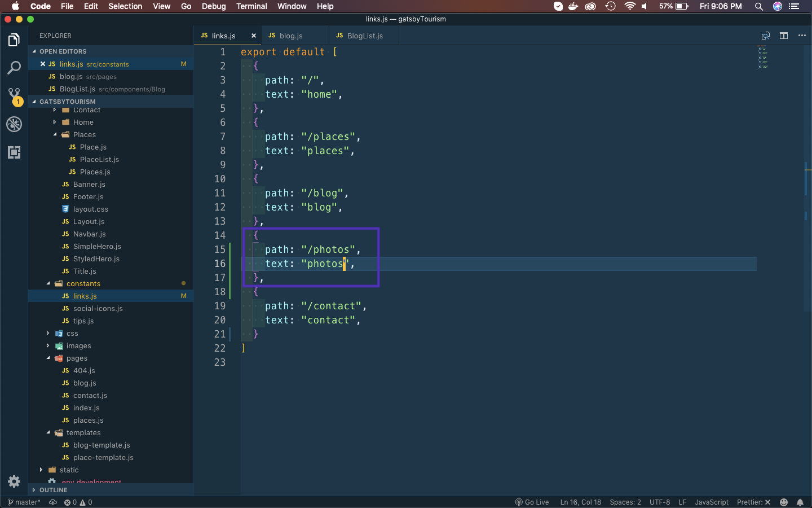This screenshot has height=508, width=812.
Task: Collapse the GATSBYTOURISM section
Action: 111,102
